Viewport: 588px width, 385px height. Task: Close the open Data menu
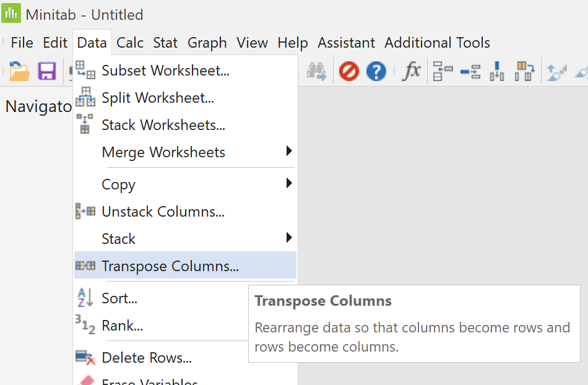[x=92, y=43]
